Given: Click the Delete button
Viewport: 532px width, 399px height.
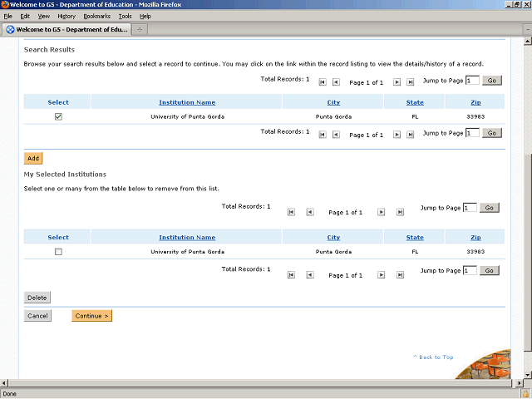Looking at the screenshot, I should 37,298.
